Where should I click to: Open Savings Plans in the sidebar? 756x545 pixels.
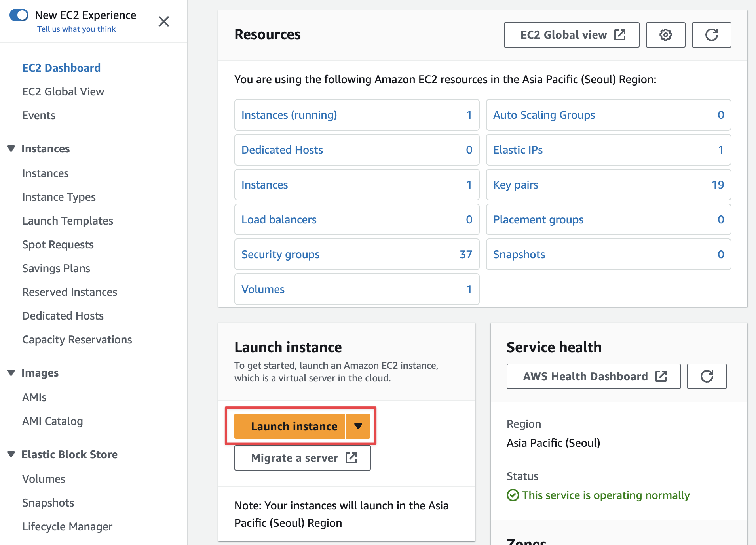pyautogui.click(x=56, y=268)
